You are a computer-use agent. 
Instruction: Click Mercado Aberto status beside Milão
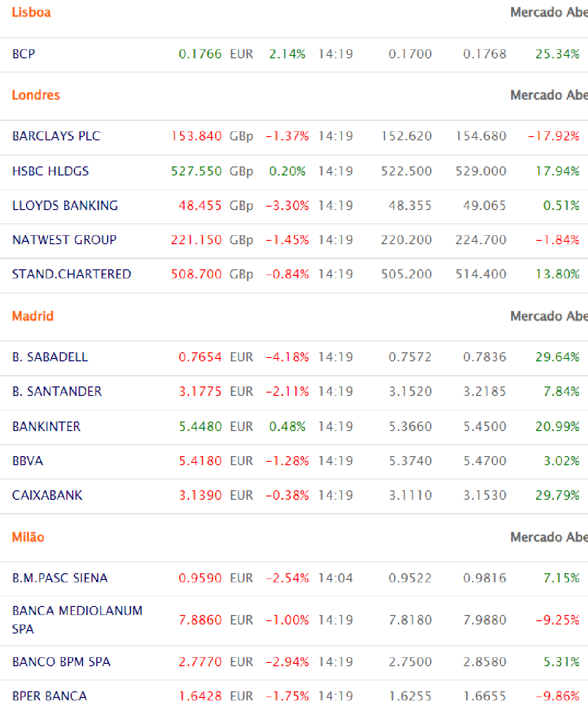(x=549, y=537)
